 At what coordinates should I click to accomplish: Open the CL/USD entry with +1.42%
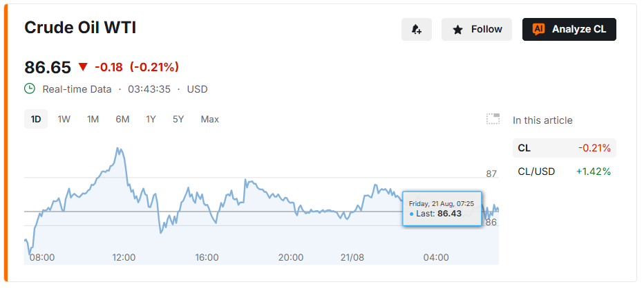point(565,171)
